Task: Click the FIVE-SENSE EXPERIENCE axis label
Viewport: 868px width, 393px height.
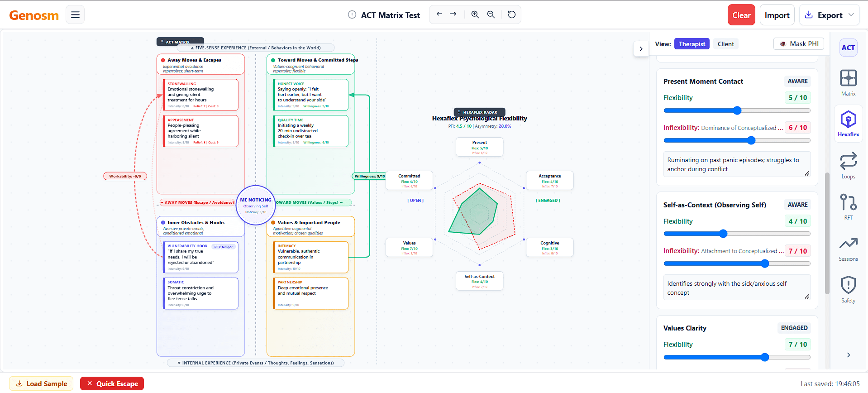Action: [256, 48]
